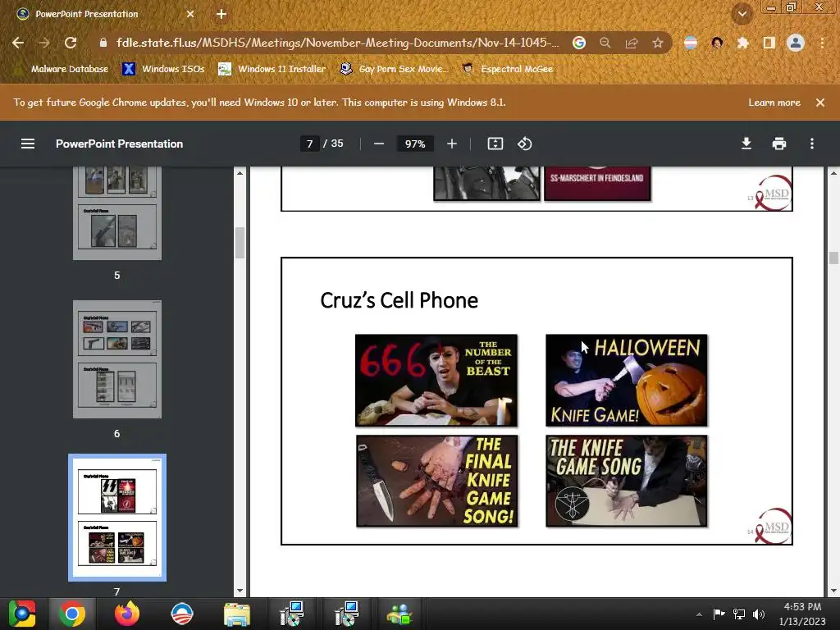Image resolution: width=840 pixels, height=630 pixels.
Task: Open the Google search icon in address bar
Action: (x=578, y=43)
